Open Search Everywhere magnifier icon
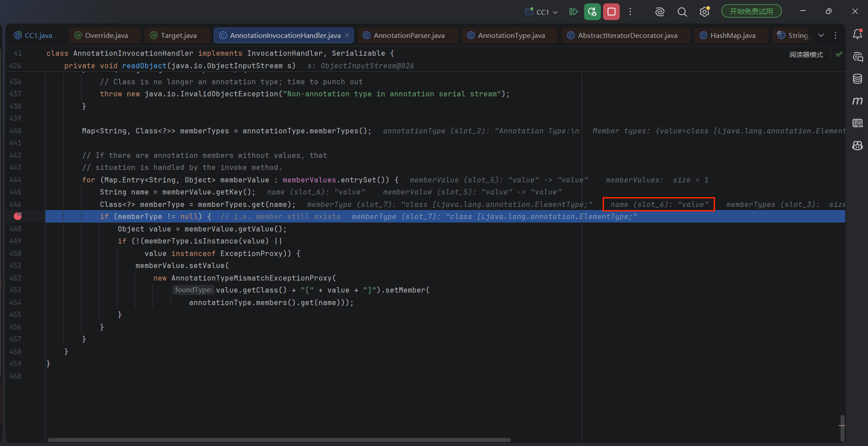This screenshot has width=868, height=446. (x=682, y=12)
